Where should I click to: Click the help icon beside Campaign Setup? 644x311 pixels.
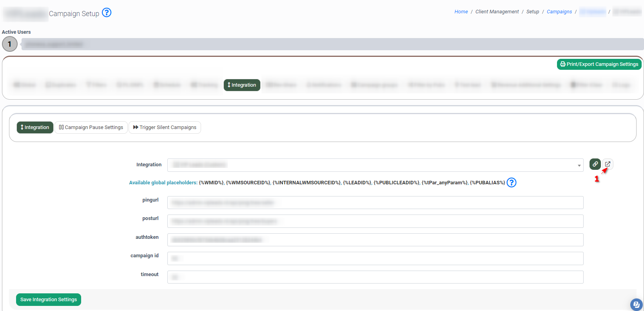point(107,13)
